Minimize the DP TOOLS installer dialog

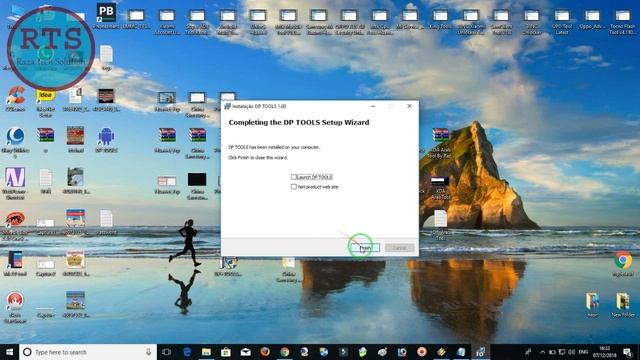tap(373, 106)
